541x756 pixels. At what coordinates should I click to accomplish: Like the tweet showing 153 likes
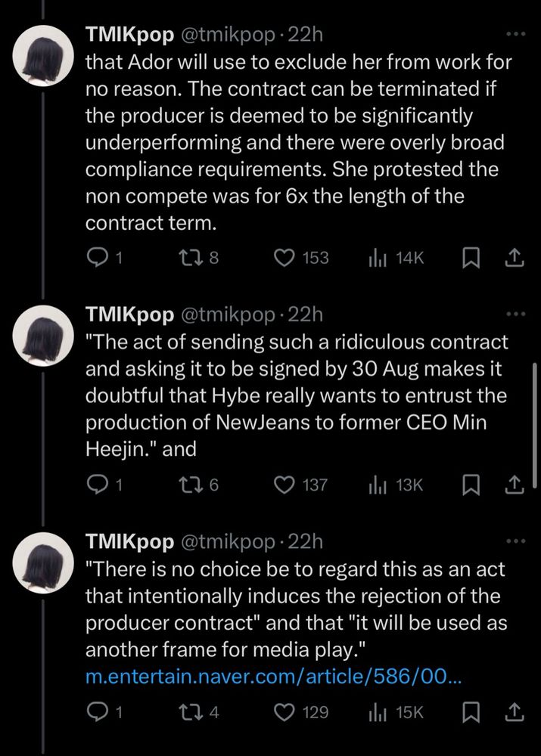(x=283, y=258)
